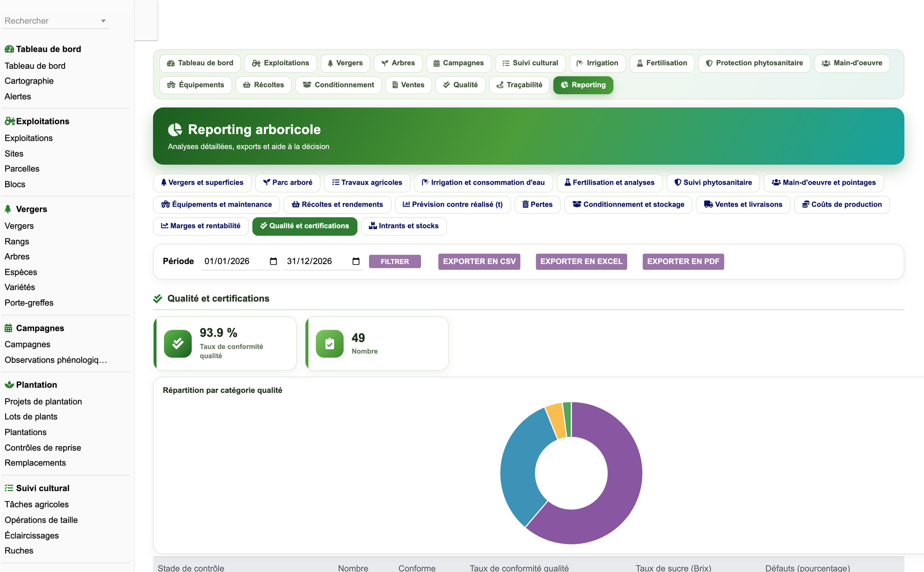Click the Qualité check icon tab

[446, 85]
